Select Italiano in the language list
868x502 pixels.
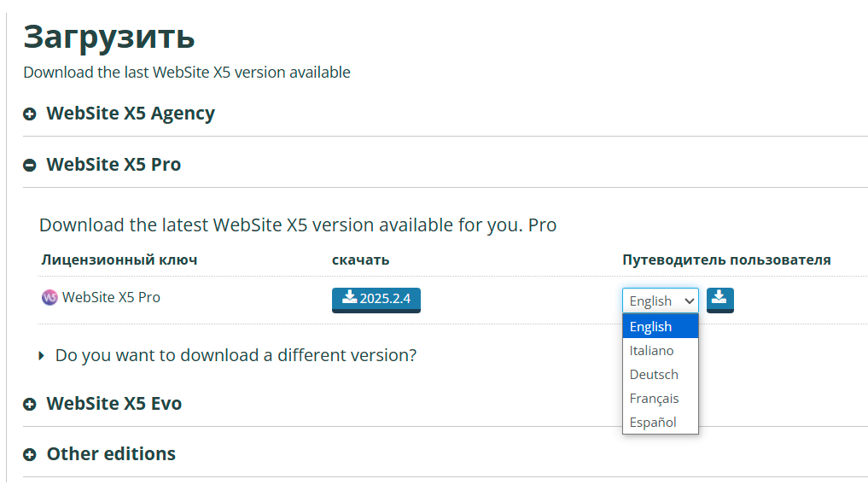661,350
